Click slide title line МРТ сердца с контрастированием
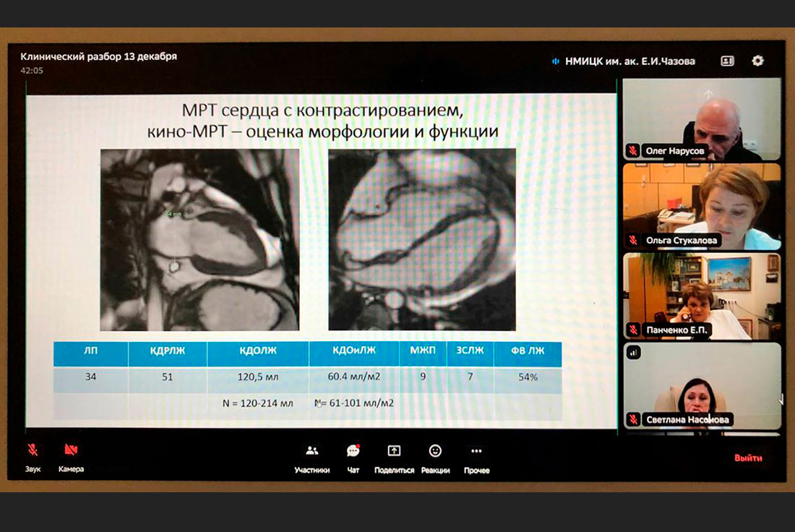Screen dimensions: 795x532 [x=322, y=110]
